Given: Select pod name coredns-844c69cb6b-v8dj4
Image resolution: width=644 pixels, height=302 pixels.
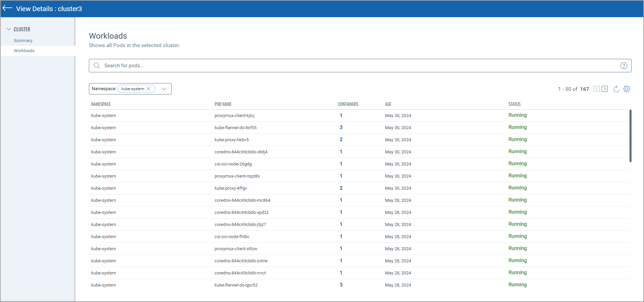Looking at the screenshot, I should [x=241, y=152].
